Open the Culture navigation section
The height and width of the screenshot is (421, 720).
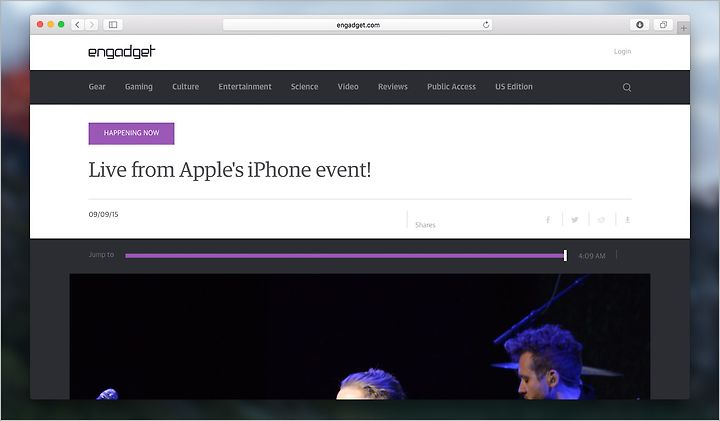pyautogui.click(x=186, y=87)
